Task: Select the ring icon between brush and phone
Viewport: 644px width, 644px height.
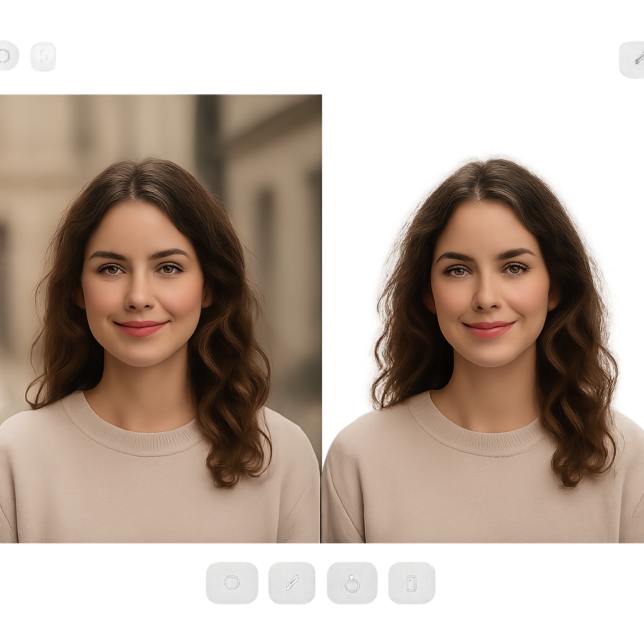Action: click(x=352, y=582)
